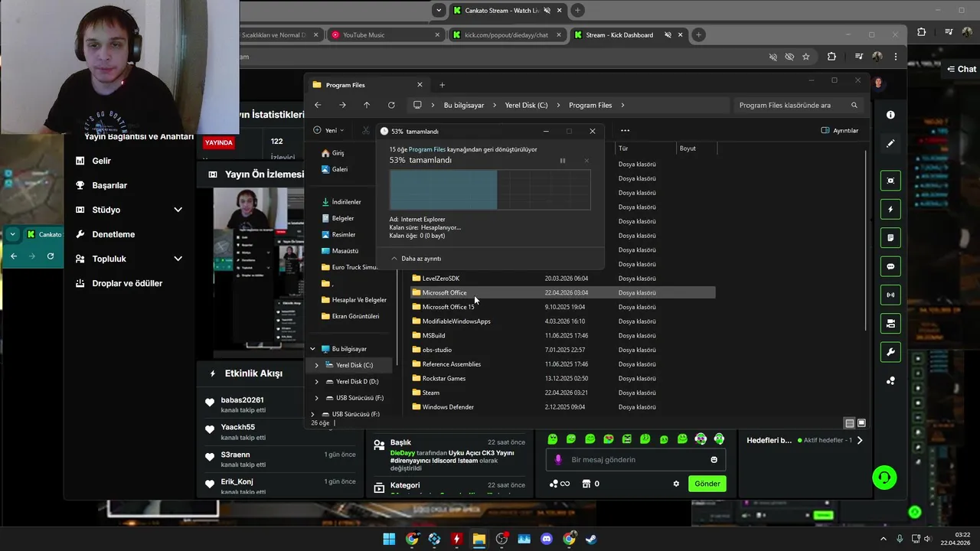Open emoji picker in chat input
This screenshot has width=980, height=551.
[x=714, y=460]
